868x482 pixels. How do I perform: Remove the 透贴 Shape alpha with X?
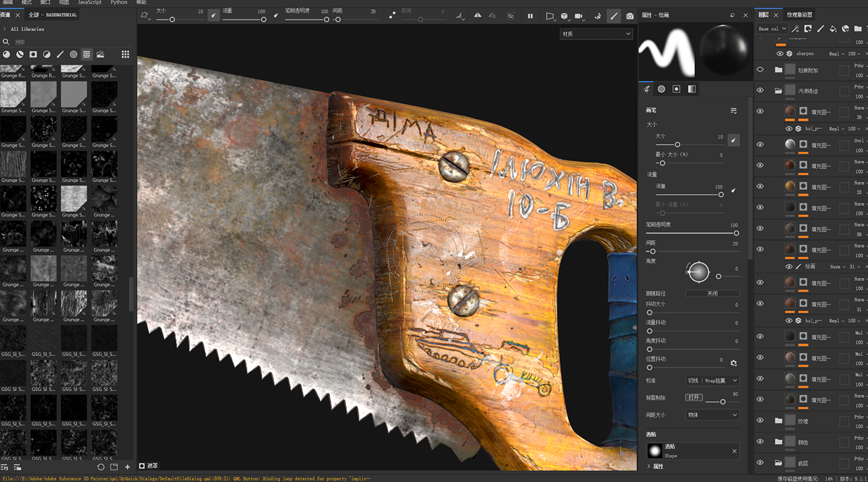pos(734,451)
